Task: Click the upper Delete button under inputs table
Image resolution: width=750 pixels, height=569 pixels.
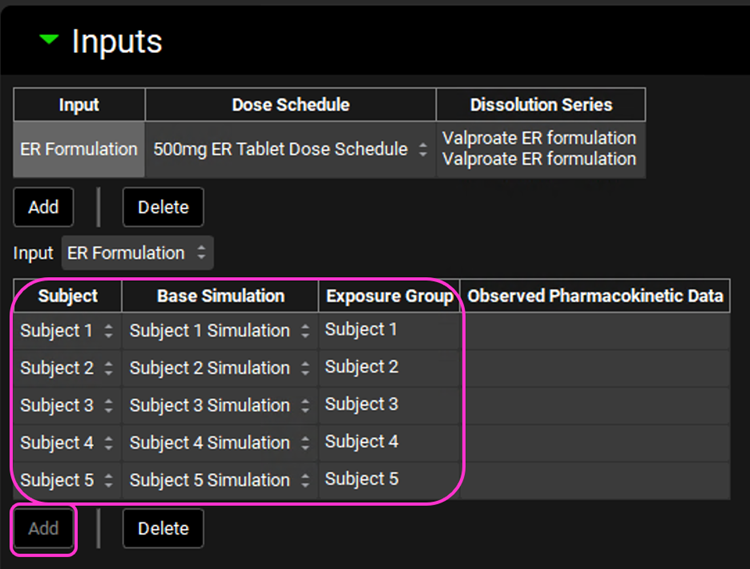Action: (x=163, y=207)
